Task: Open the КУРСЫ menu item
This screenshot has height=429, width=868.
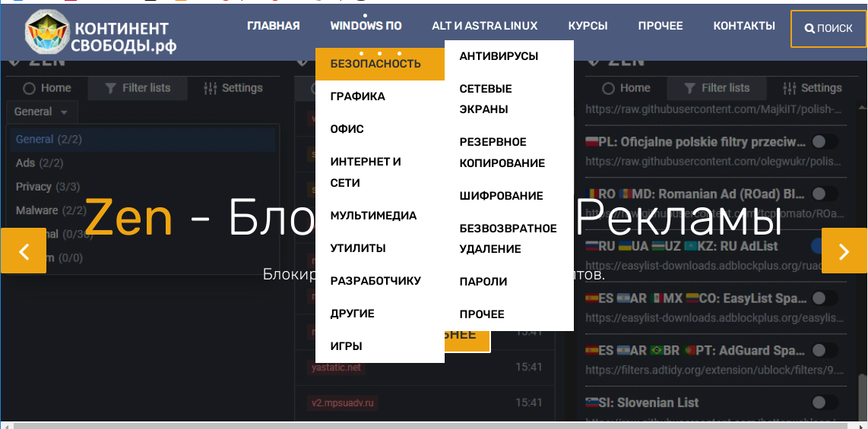Action: (x=588, y=26)
